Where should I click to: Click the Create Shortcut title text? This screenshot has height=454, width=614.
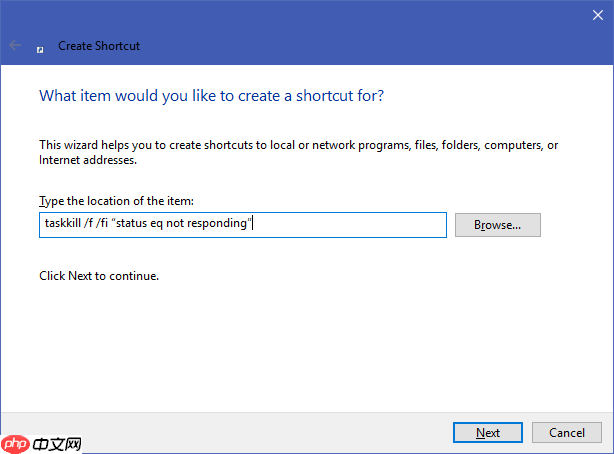pyautogui.click(x=99, y=46)
